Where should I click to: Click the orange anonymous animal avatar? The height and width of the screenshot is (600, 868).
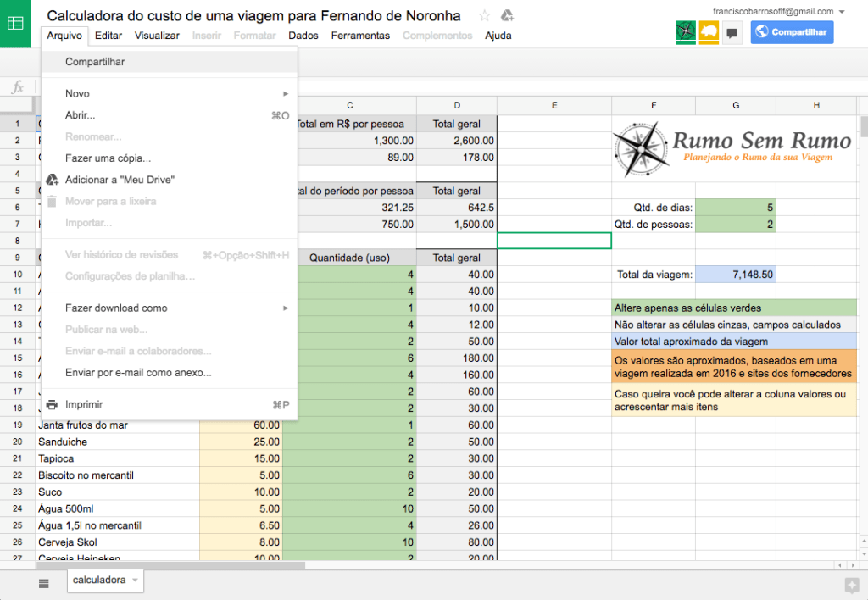709,32
